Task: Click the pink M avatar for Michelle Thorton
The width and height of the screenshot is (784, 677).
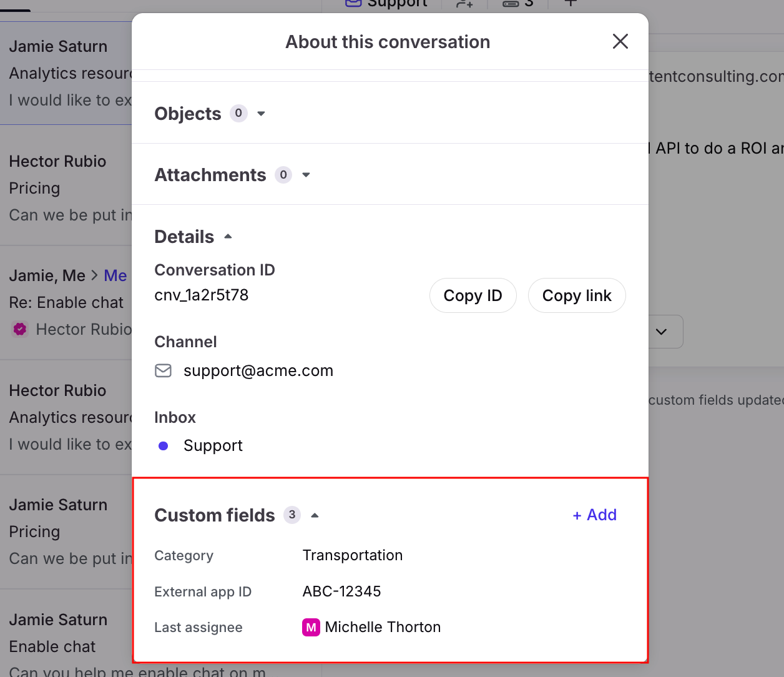Action: pyautogui.click(x=311, y=627)
